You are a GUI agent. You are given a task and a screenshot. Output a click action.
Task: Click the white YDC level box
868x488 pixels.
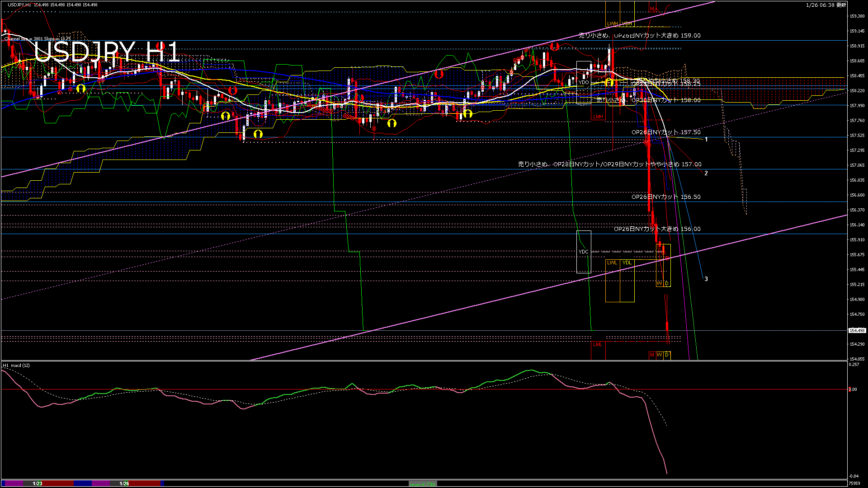pos(584,252)
